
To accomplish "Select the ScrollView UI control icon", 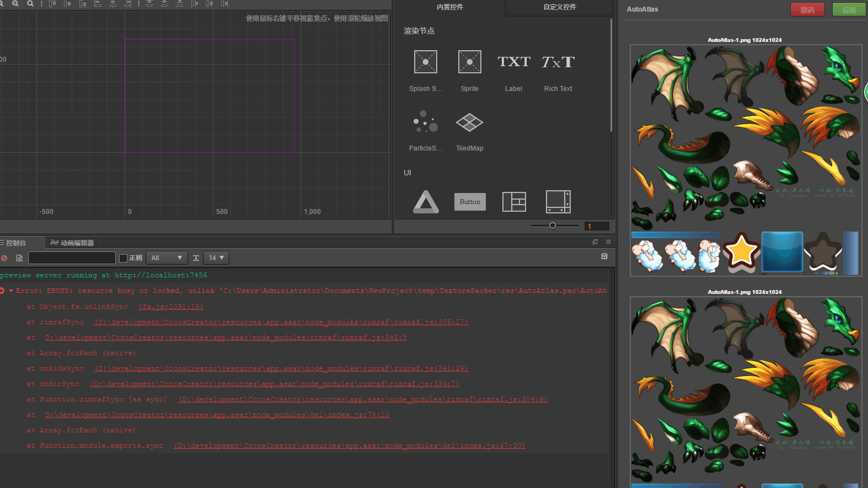I will tap(558, 202).
